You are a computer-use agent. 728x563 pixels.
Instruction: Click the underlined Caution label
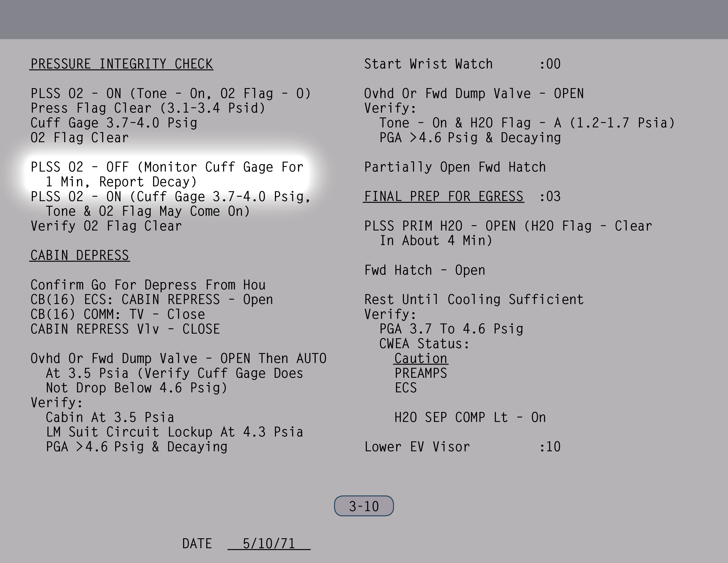[x=421, y=359]
